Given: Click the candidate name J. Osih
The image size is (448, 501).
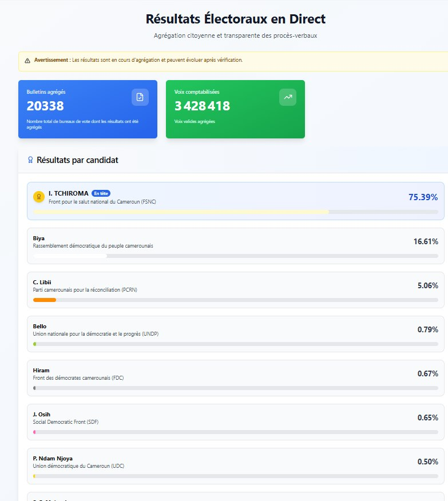Looking at the screenshot, I should click(42, 415).
